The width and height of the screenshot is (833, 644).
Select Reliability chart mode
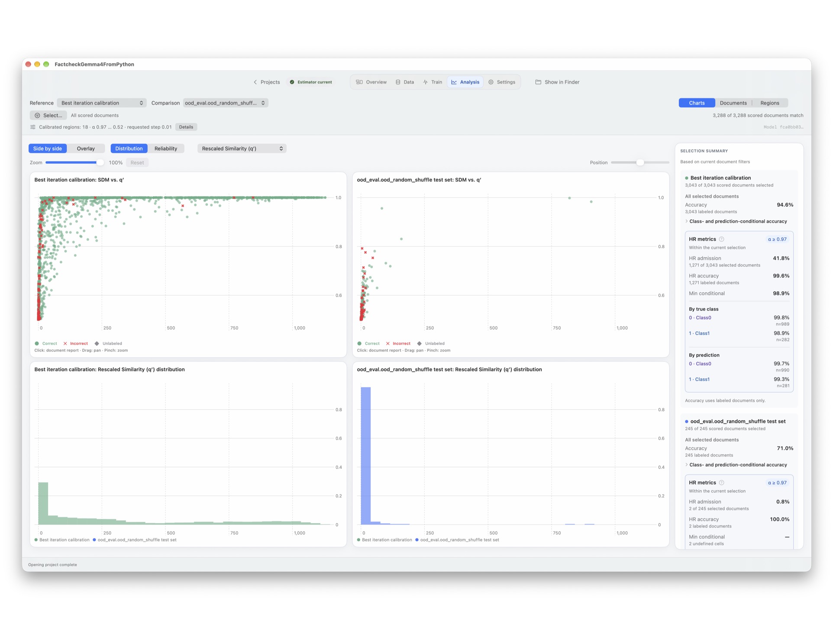tap(166, 149)
